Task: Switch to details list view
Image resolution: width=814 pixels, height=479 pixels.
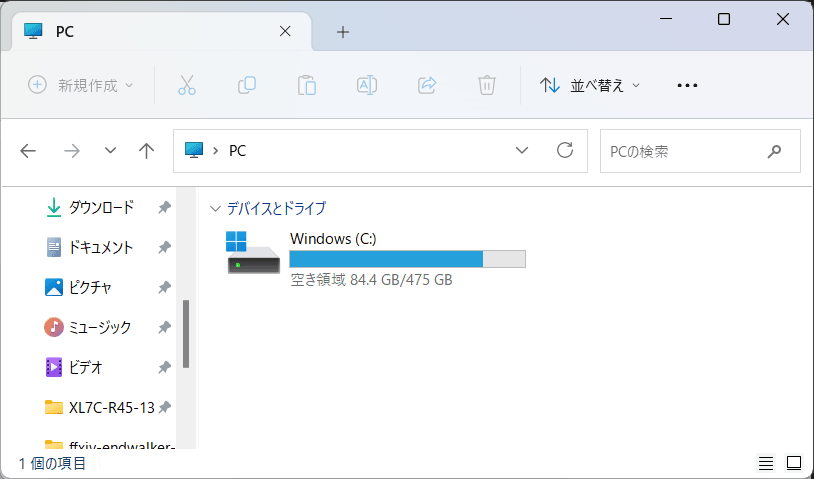Action: coord(766,463)
